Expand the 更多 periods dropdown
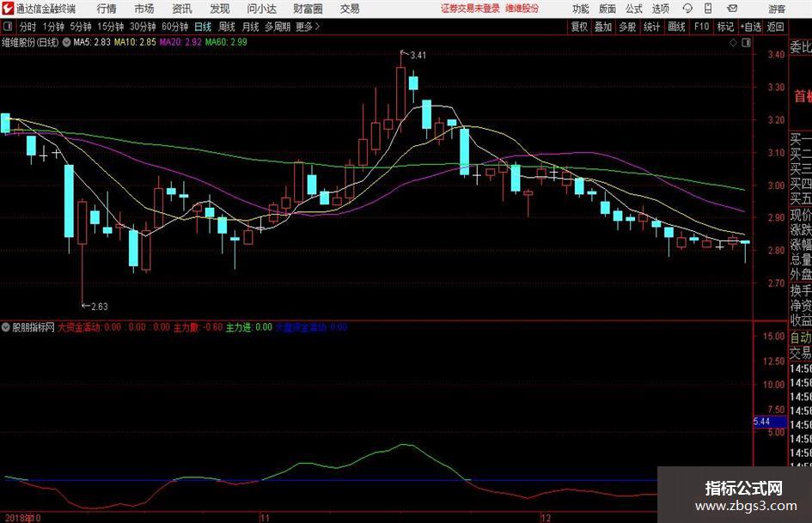 (x=308, y=27)
